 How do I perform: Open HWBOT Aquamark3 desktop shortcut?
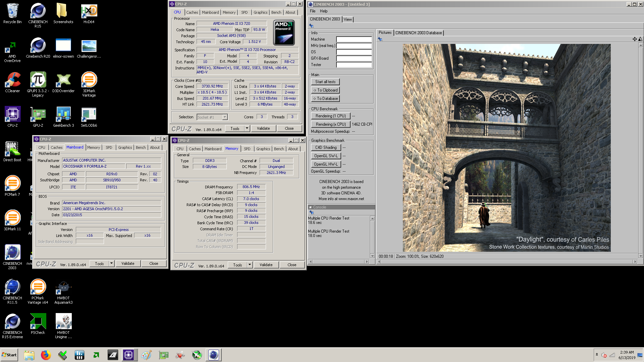tap(63, 292)
